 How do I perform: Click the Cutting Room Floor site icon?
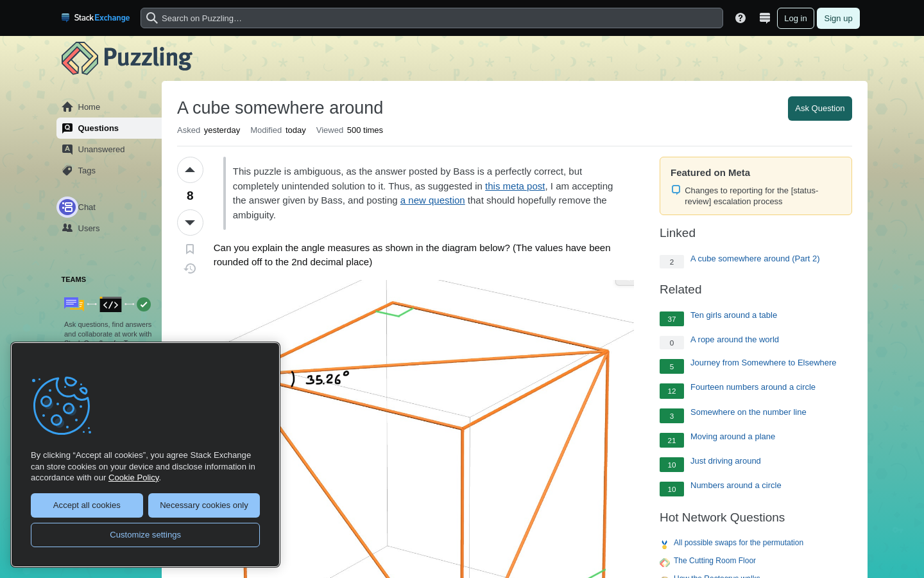665,562
